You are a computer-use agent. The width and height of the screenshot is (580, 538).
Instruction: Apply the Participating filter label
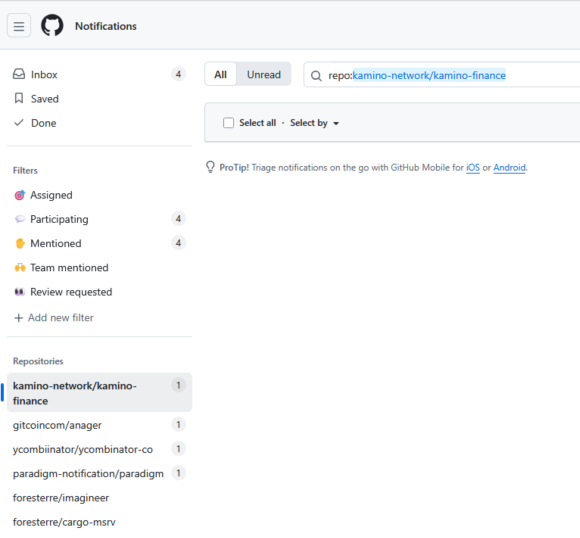click(59, 219)
